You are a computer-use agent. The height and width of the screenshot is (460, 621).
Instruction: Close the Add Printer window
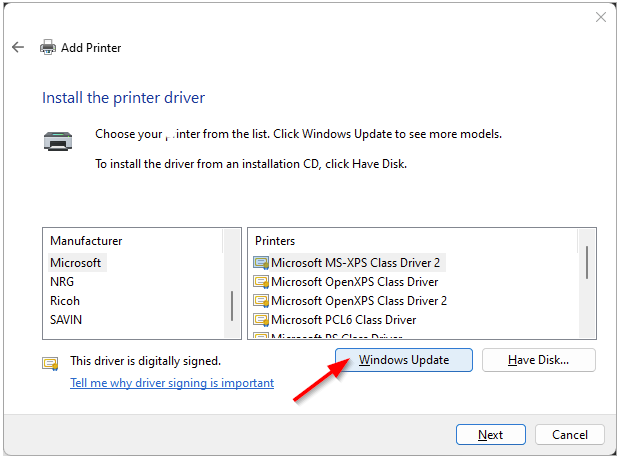click(601, 17)
